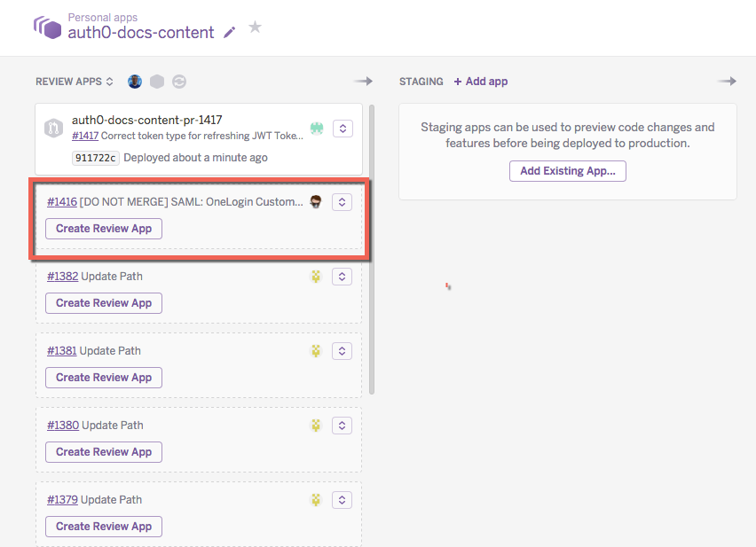Click STAGING column heading
The height and width of the screenshot is (547, 756).
coord(421,82)
